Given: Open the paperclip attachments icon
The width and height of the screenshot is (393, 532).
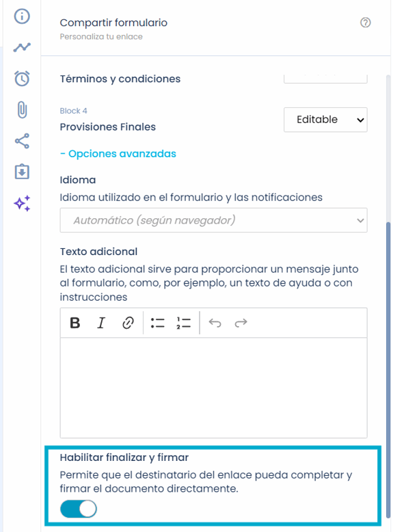Looking at the screenshot, I should click(22, 109).
